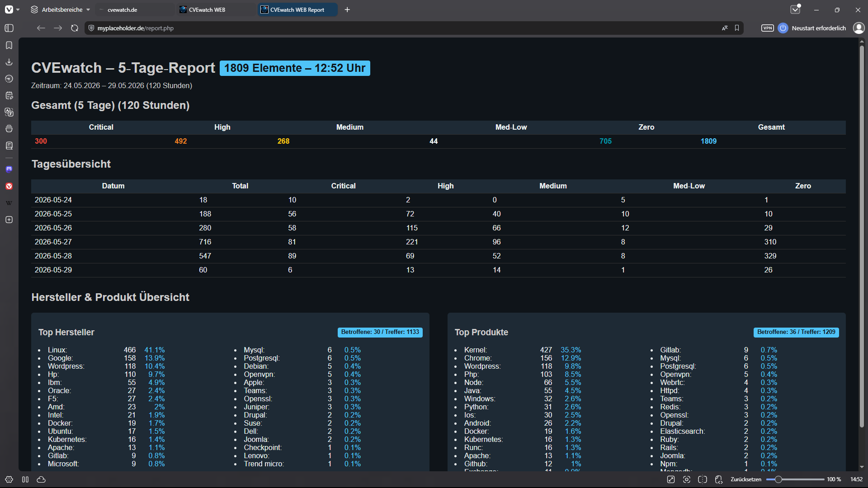Click the zoom slider handle
Viewport: 868px width, 488px height.
click(x=778, y=479)
